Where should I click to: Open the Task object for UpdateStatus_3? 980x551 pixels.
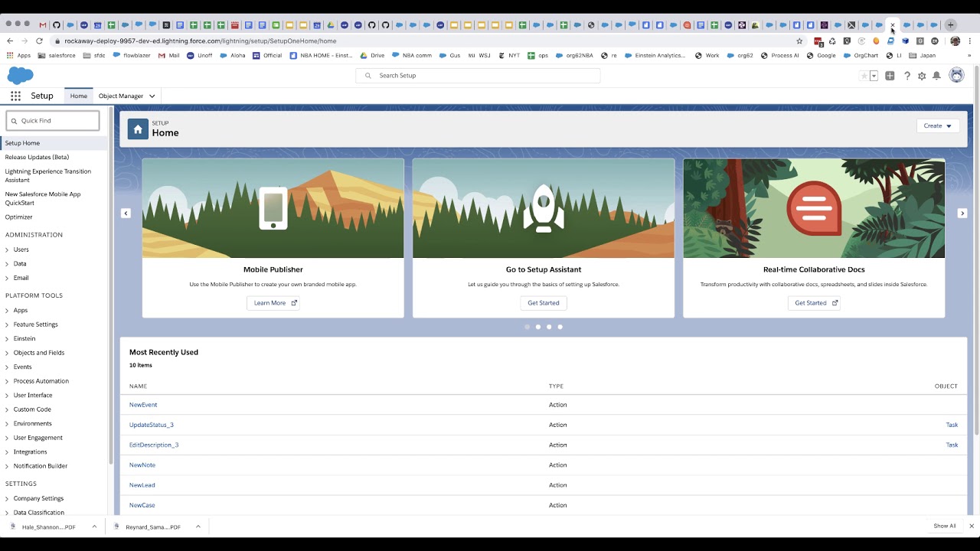pyautogui.click(x=952, y=425)
